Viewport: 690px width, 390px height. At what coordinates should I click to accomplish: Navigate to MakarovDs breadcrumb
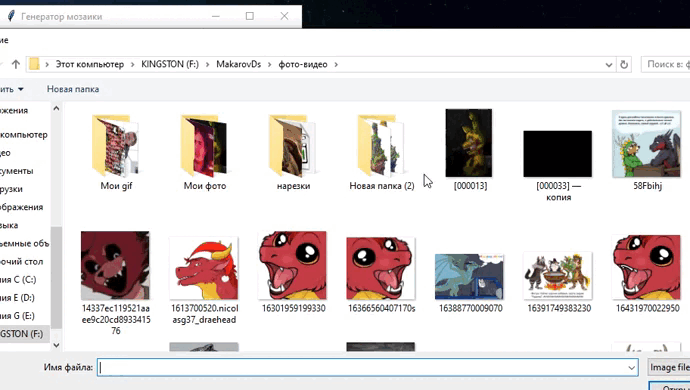pyautogui.click(x=239, y=64)
